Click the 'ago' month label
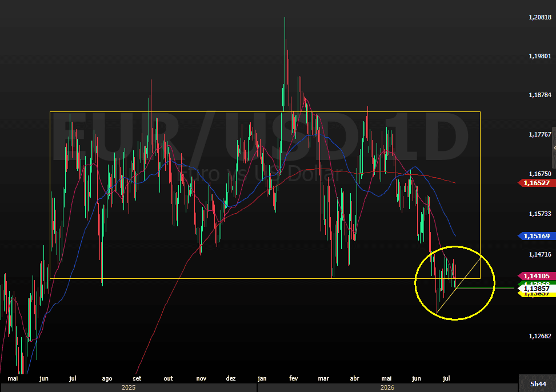The height and width of the screenshot is (392, 556). [107, 379]
